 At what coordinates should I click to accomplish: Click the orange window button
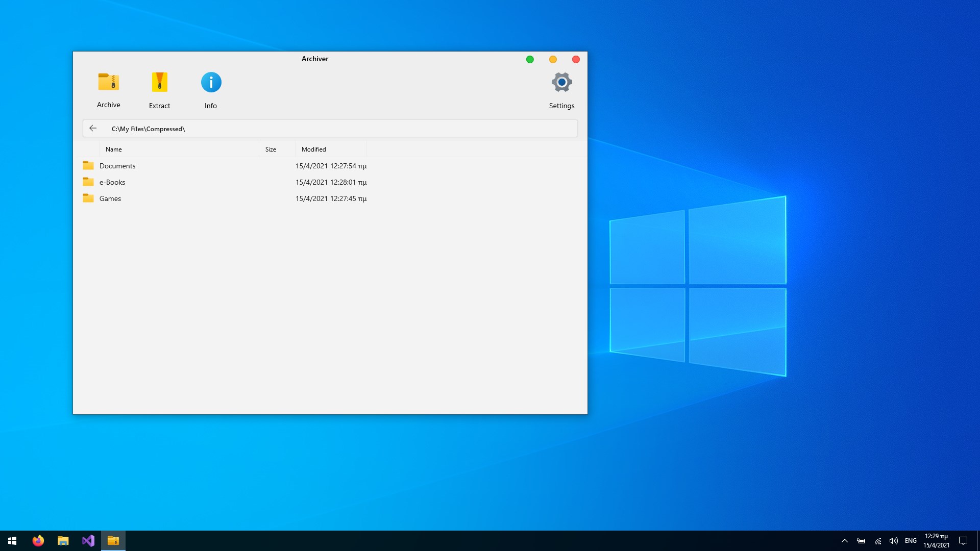[553, 60]
